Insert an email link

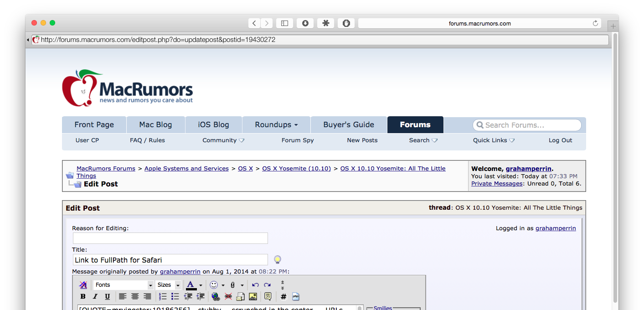(x=241, y=297)
